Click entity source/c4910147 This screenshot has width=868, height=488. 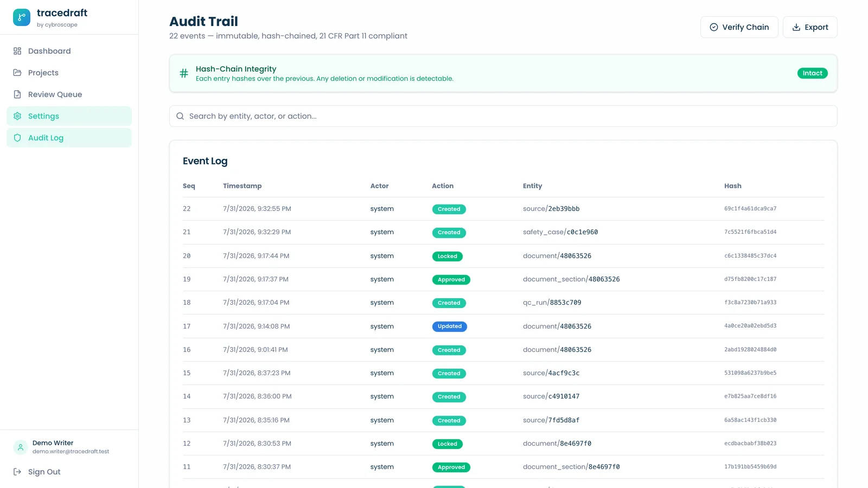coord(551,396)
